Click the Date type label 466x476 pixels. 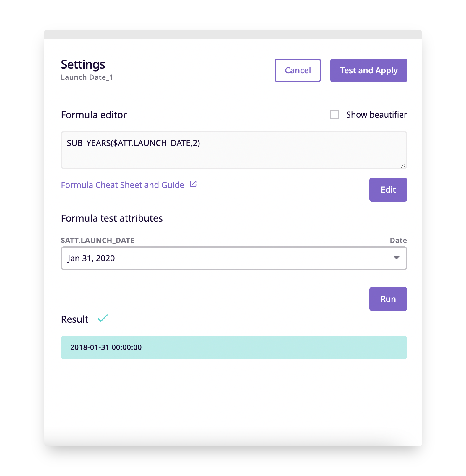[398, 240]
